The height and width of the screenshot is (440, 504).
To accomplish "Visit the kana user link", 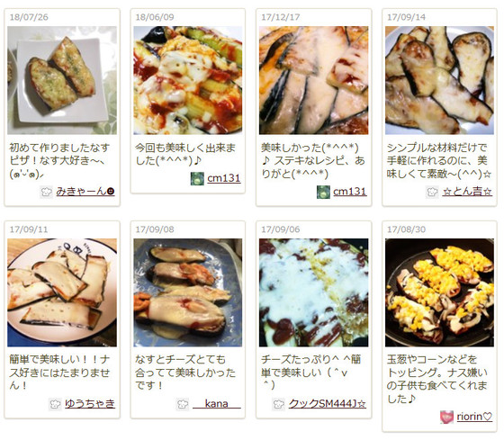I will point(217,404).
